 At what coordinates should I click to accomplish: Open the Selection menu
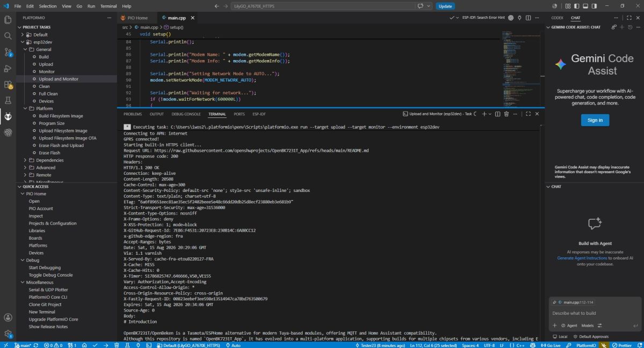coord(48,6)
